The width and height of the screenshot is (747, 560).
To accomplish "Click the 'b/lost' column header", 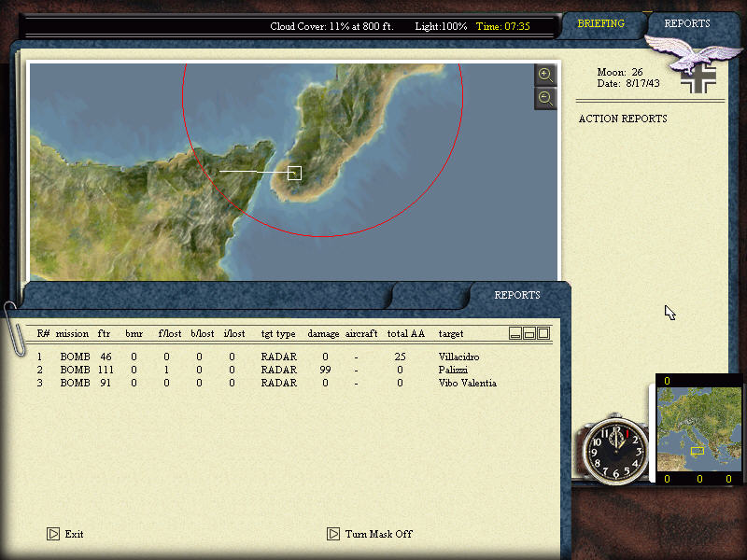I will point(203,333).
